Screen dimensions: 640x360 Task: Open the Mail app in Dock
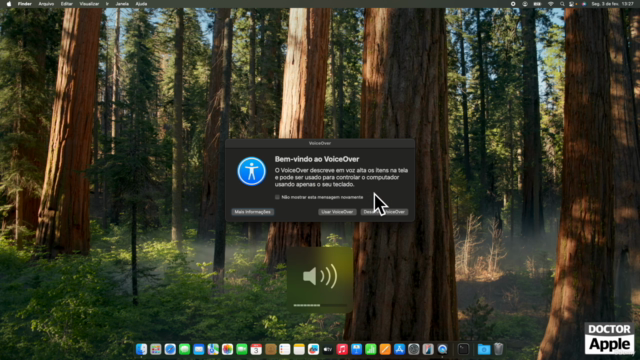point(198,349)
